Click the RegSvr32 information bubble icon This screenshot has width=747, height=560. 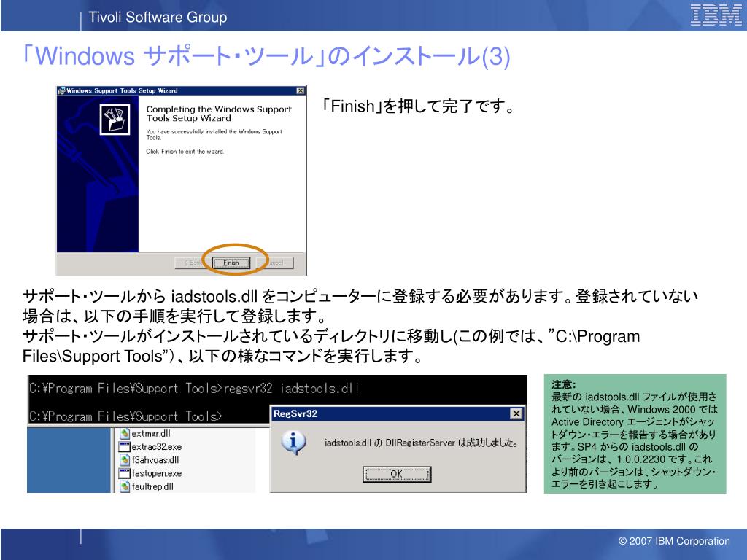293,443
